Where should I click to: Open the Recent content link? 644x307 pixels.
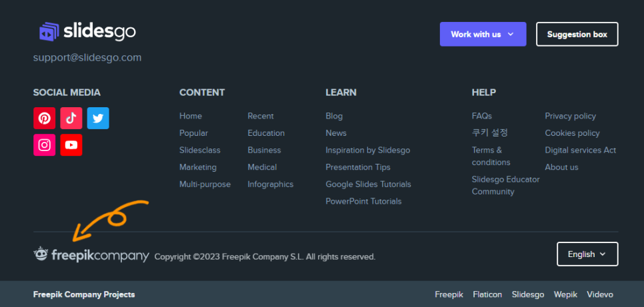click(261, 116)
